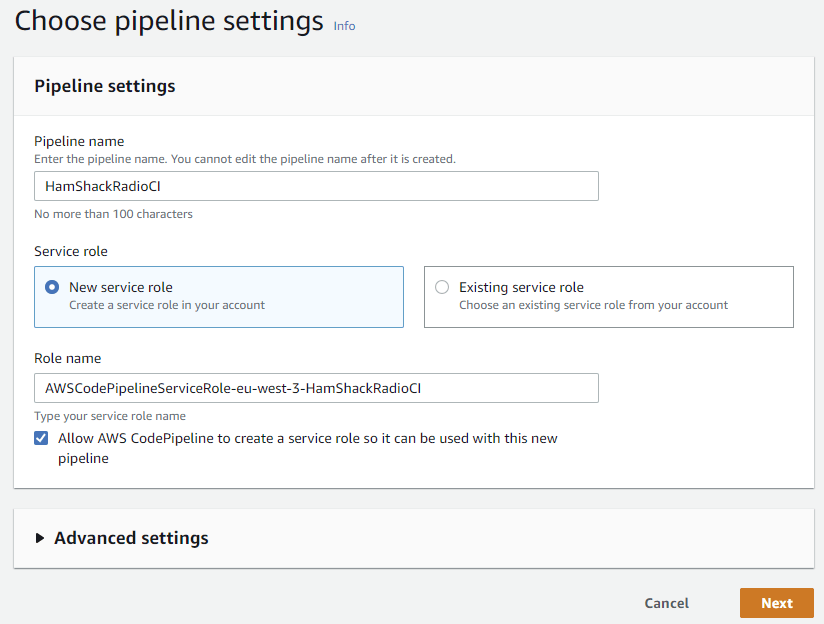Image resolution: width=824 pixels, height=624 pixels.
Task: Proceed with the orange Next button
Action: tap(777, 603)
